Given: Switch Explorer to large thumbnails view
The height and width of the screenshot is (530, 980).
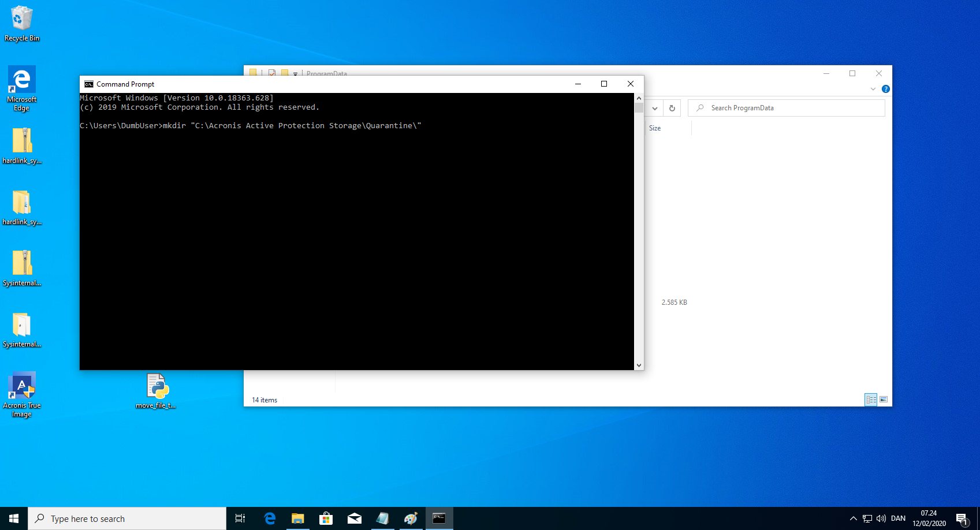Looking at the screenshot, I should 884,400.
